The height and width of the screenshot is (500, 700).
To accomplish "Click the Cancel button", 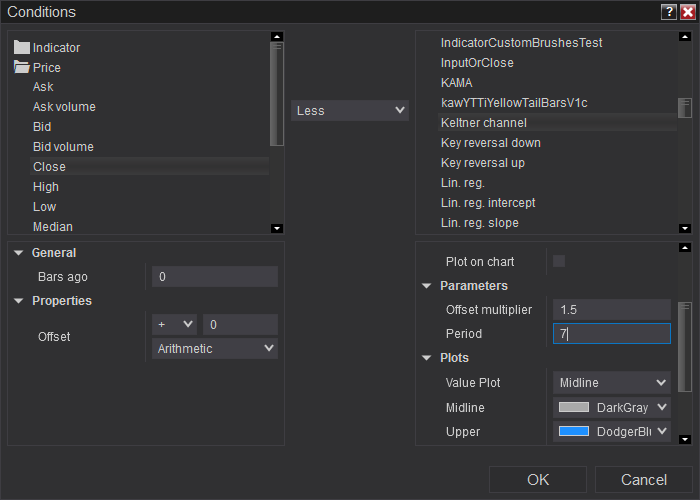I will click(644, 480).
